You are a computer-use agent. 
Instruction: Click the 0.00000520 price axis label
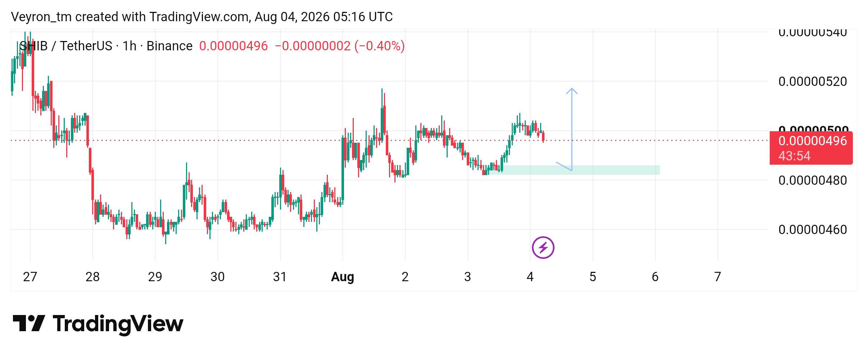[813, 82]
